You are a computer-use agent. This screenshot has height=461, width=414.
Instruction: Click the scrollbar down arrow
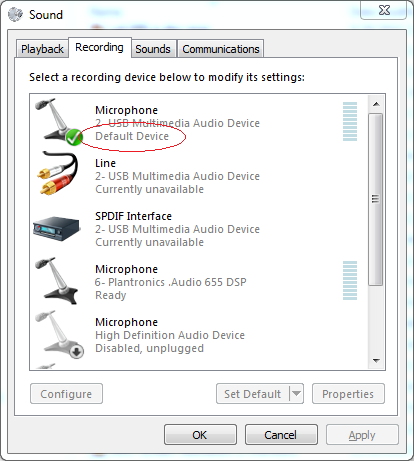[377, 361]
